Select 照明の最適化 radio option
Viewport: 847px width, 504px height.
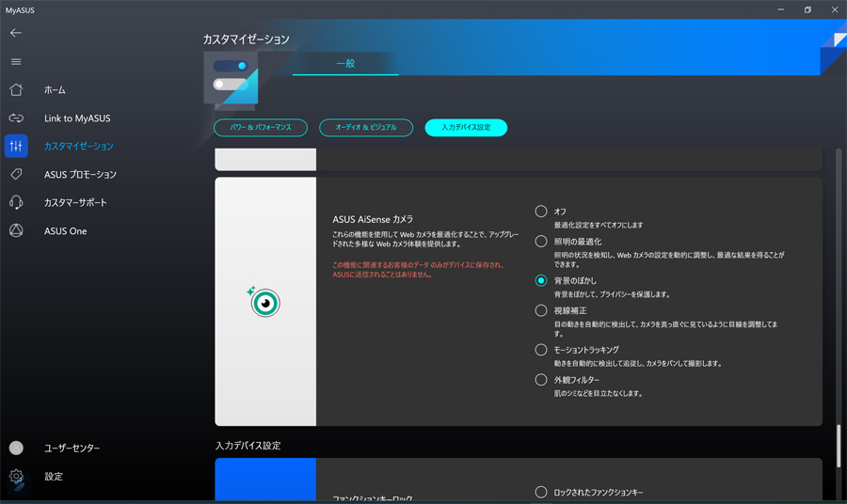[541, 242]
